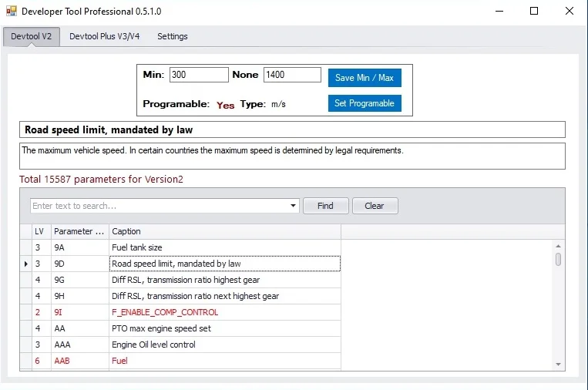588x390 pixels.
Task: Open the Devtool Plus V3/V4 tab
Action: pyautogui.click(x=104, y=36)
